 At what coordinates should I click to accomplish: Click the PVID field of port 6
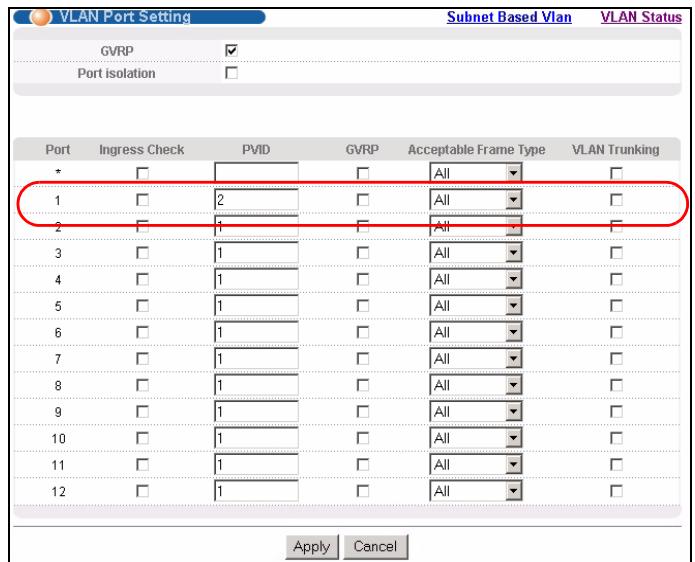point(256,332)
